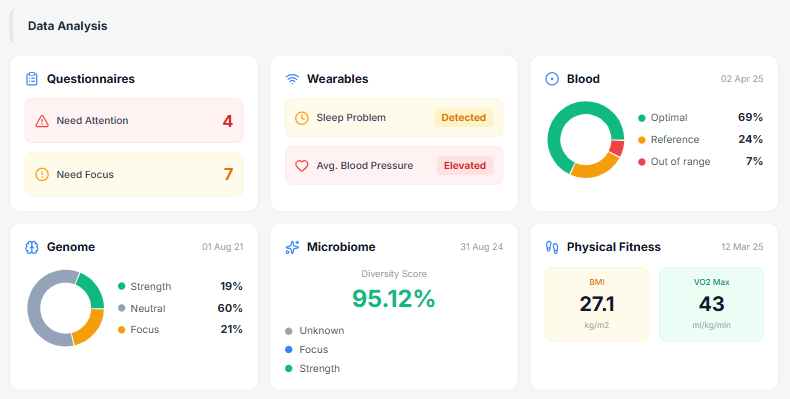Image resolution: width=790 pixels, height=399 pixels.
Task: Click the 60% Neutral value
Action: tap(230, 308)
